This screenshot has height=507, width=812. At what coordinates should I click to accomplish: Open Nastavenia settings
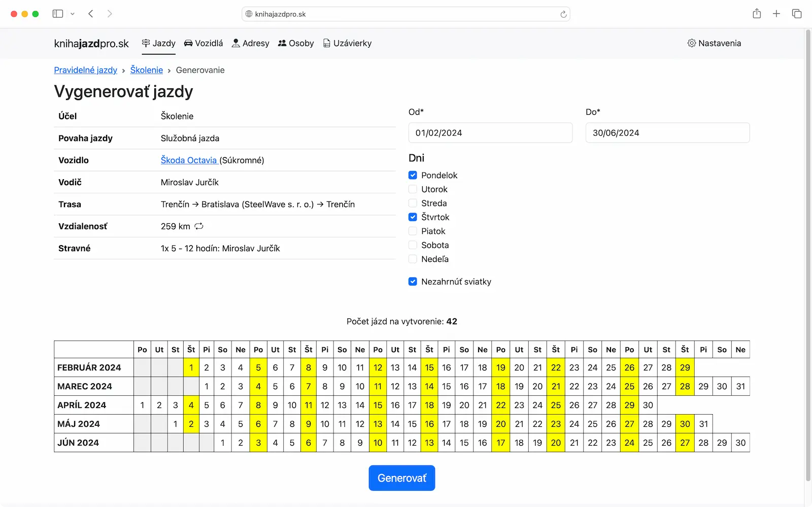(714, 43)
